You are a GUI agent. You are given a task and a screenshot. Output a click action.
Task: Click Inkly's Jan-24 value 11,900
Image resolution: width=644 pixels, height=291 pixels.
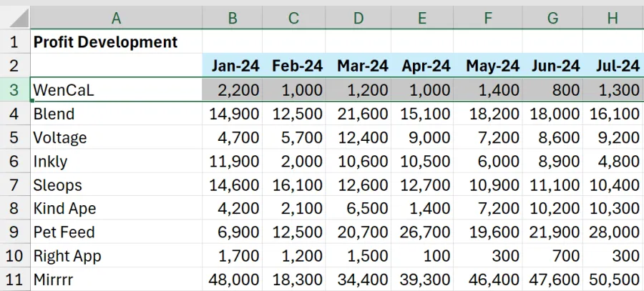coord(232,161)
